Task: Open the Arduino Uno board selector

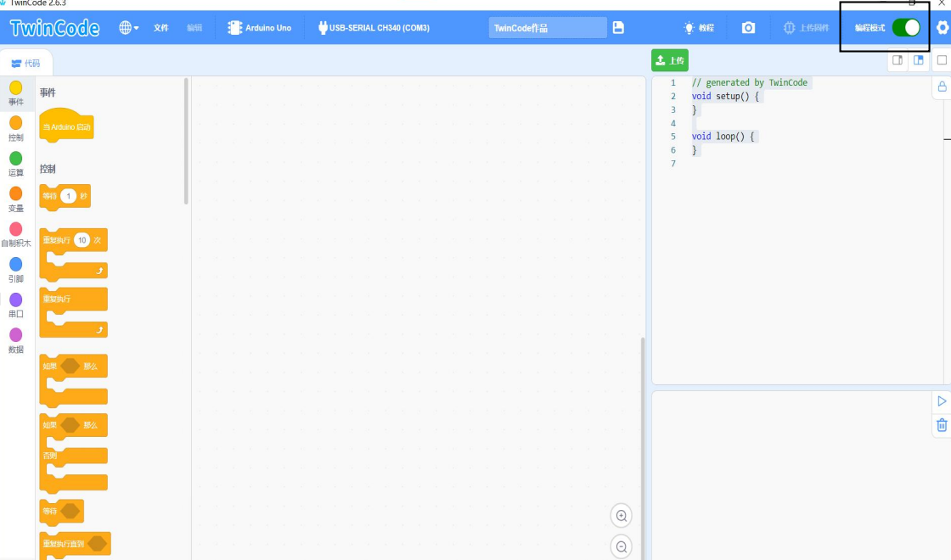Action: click(x=260, y=28)
